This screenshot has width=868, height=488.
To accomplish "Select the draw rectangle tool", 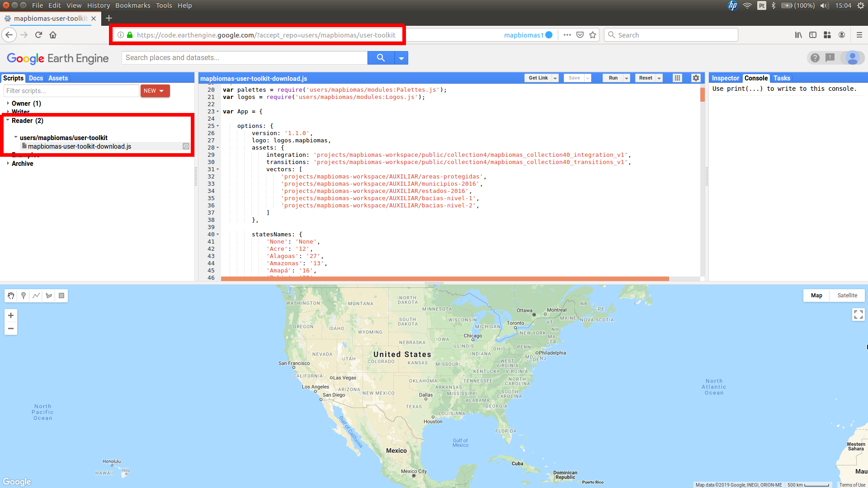I will pyautogui.click(x=61, y=296).
